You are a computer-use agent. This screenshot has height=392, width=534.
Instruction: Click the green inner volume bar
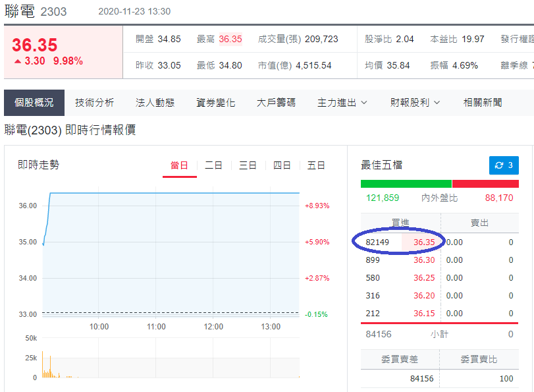coord(406,184)
